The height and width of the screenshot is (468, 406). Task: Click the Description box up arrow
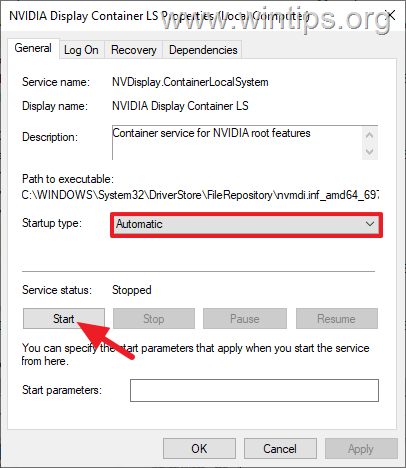coord(369,135)
